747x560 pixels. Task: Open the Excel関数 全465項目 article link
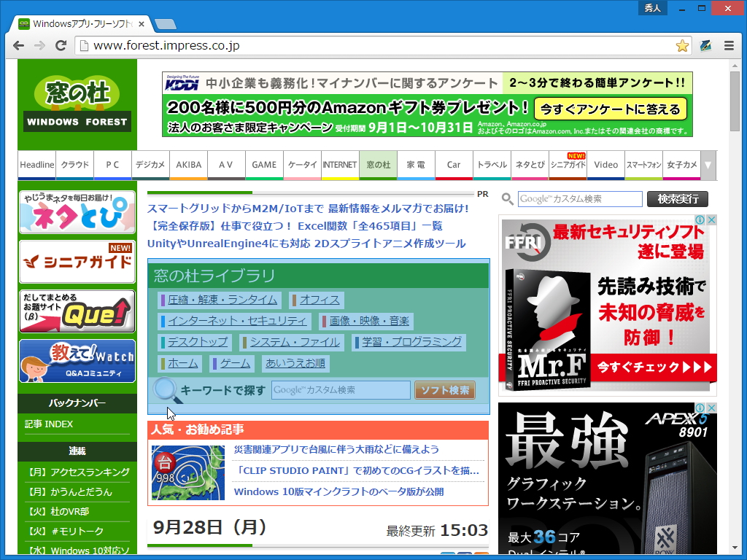pyautogui.click(x=295, y=226)
